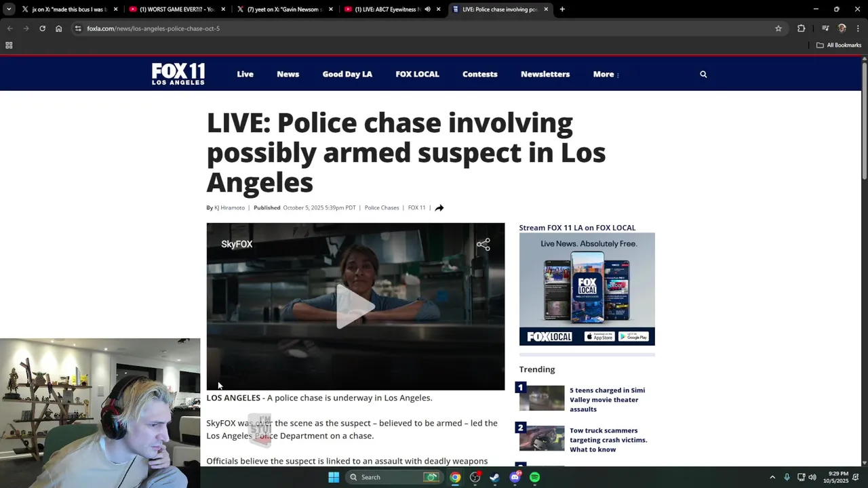Open the Chrome profile avatar

pos(842,28)
